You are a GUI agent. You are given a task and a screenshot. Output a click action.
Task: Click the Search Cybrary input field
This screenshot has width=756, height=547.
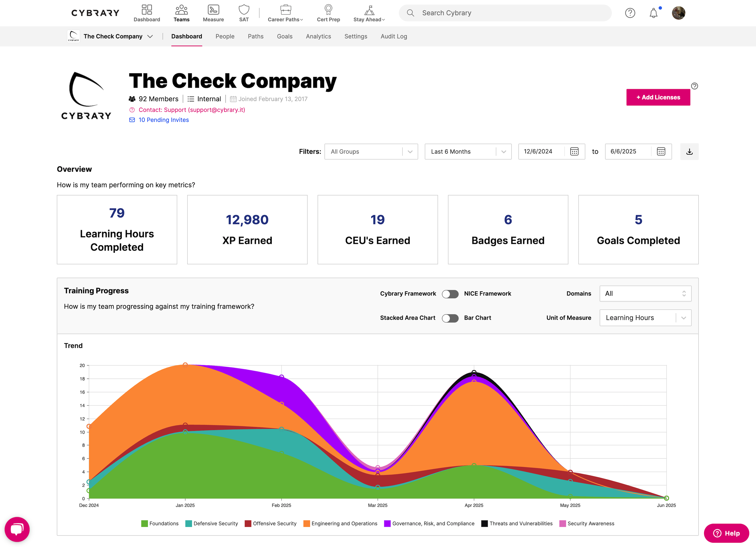[x=505, y=13]
